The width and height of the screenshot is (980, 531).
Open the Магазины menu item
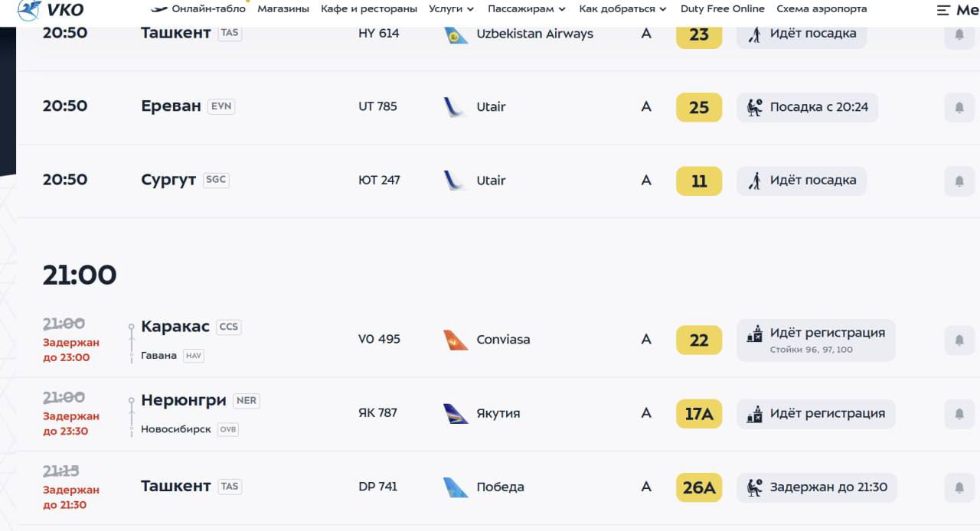point(283,9)
